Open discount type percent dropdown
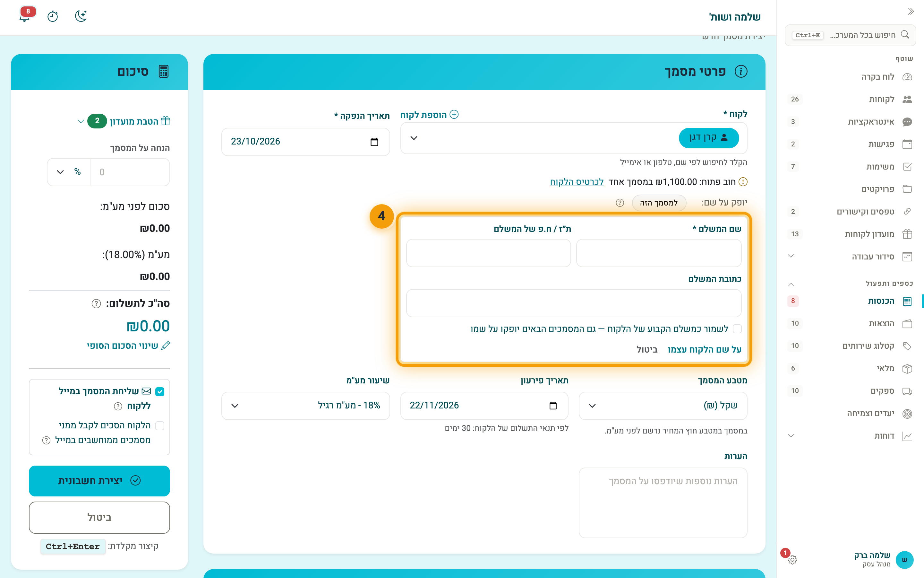 [x=69, y=172]
